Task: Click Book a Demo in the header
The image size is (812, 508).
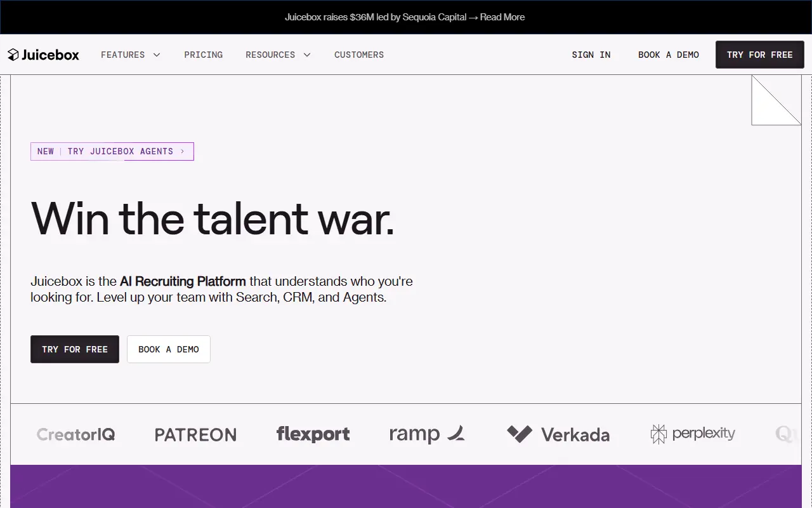Action: pyautogui.click(x=669, y=55)
